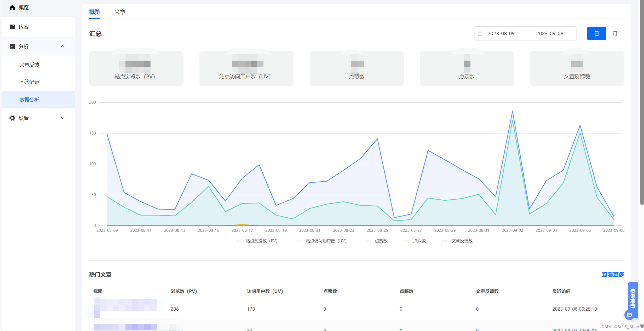Open the chat bubble support icon
This screenshot has height=331, width=644.
pyautogui.click(x=629, y=315)
